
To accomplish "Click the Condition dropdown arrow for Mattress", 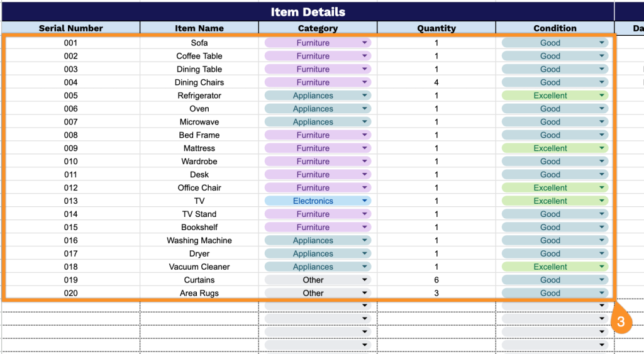I will pyautogui.click(x=602, y=148).
